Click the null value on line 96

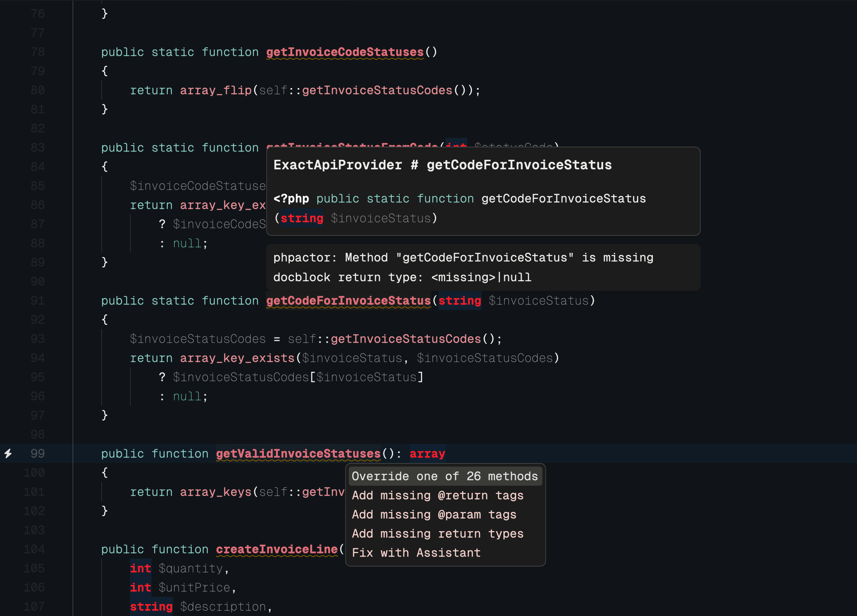pyautogui.click(x=187, y=396)
